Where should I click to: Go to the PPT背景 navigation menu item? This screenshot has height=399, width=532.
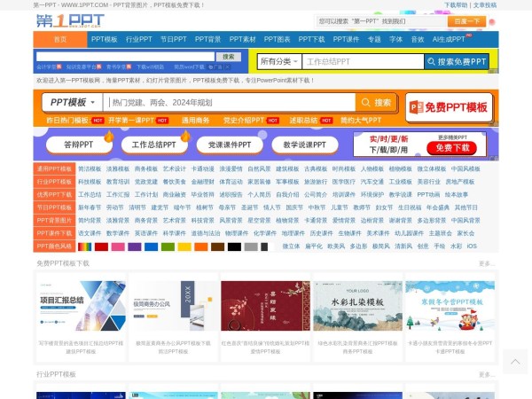[208, 40]
